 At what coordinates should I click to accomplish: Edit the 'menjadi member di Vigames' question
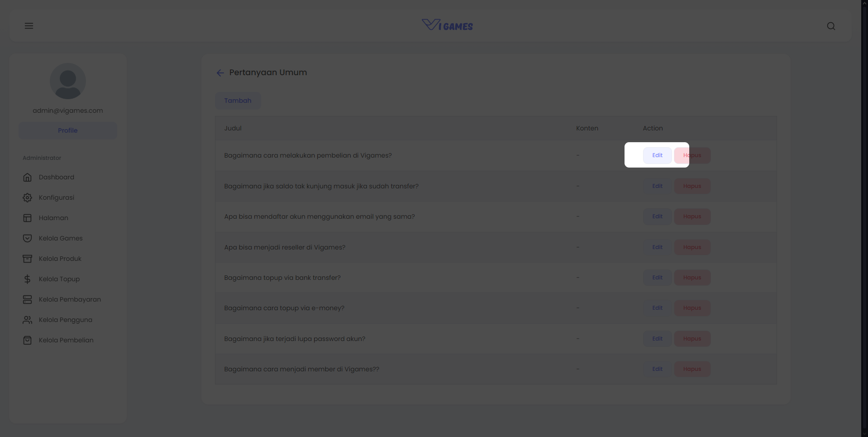tap(657, 369)
